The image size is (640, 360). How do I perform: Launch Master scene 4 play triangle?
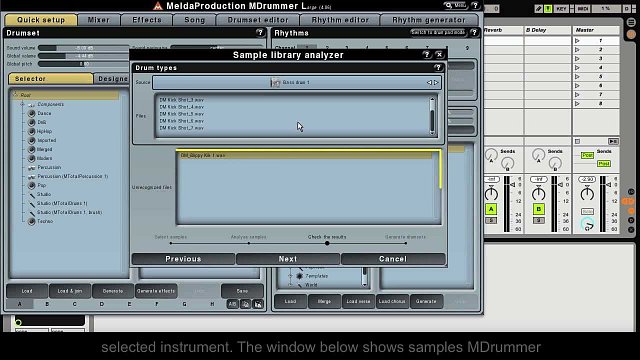coord(577,68)
